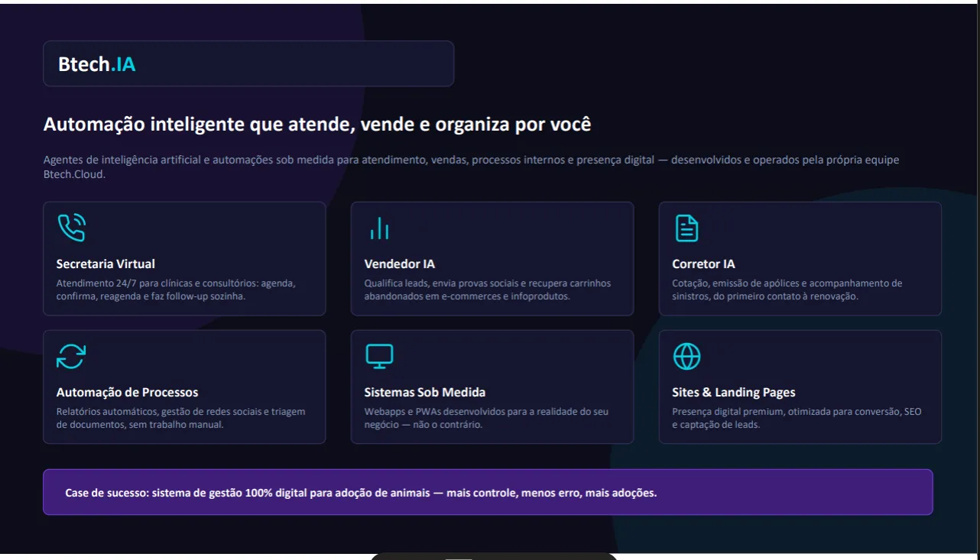
Task: Click the globe icon above Sites & Landing Pages
Action: tap(686, 356)
